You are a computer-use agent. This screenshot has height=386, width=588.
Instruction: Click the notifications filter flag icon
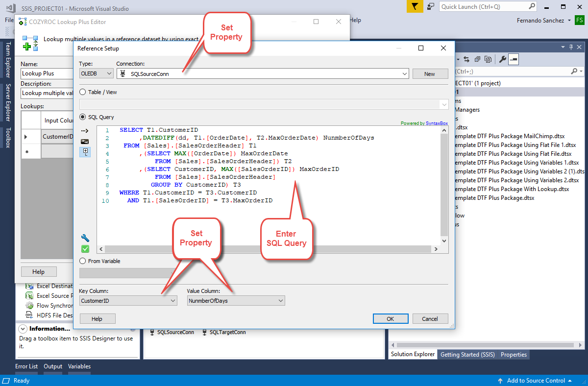pos(415,6)
